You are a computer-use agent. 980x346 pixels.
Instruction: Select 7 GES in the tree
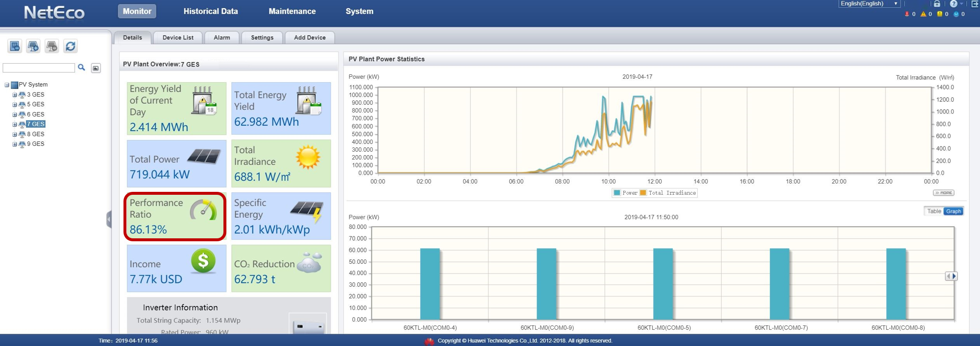[x=36, y=124]
